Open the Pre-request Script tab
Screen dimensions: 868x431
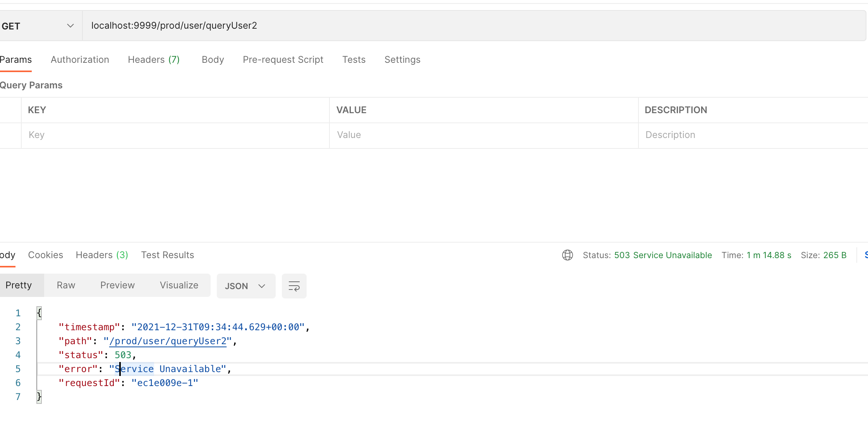(283, 60)
